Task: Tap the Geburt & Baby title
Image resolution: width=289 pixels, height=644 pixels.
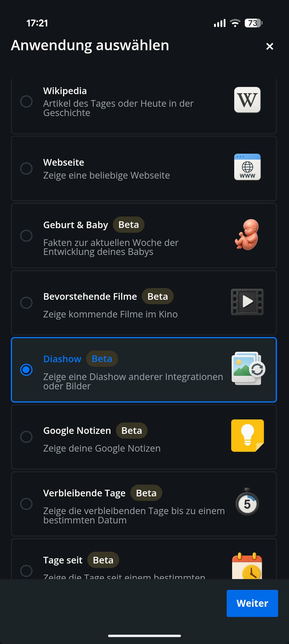Action: pyautogui.click(x=76, y=225)
